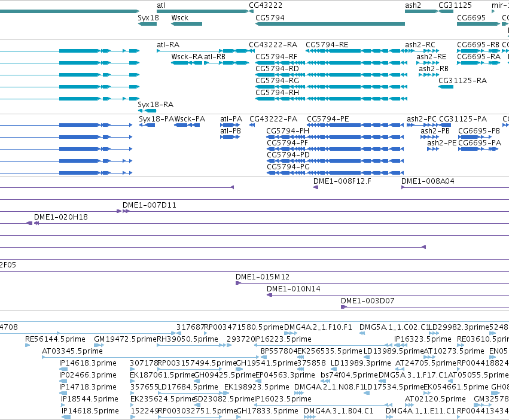The width and height of the screenshot is (509, 420).
Task: Select transcript CG5794-RH
Action: (277, 93)
